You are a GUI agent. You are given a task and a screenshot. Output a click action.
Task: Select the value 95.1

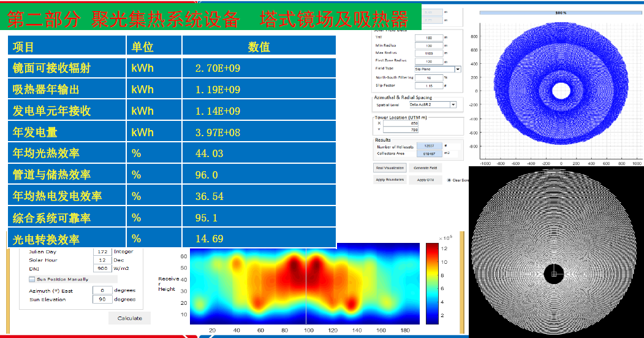point(206,218)
